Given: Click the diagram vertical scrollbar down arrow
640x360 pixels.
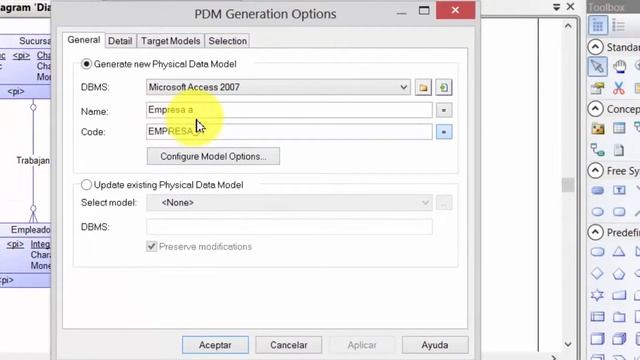Looking at the screenshot, I should pos(568,344).
